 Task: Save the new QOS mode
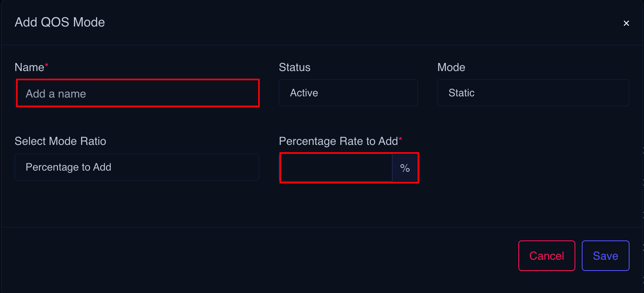[x=605, y=256]
